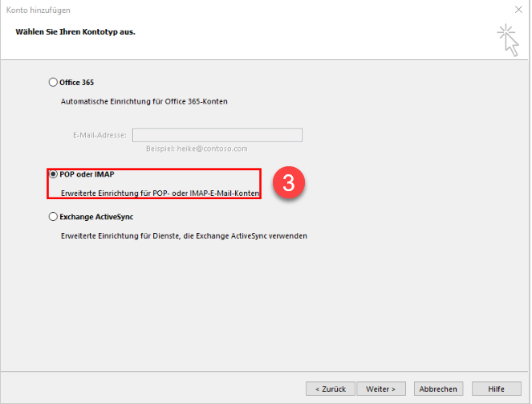Click the red step 3 marker
Viewport: 532px width, 404px height.
click(289, 183)
